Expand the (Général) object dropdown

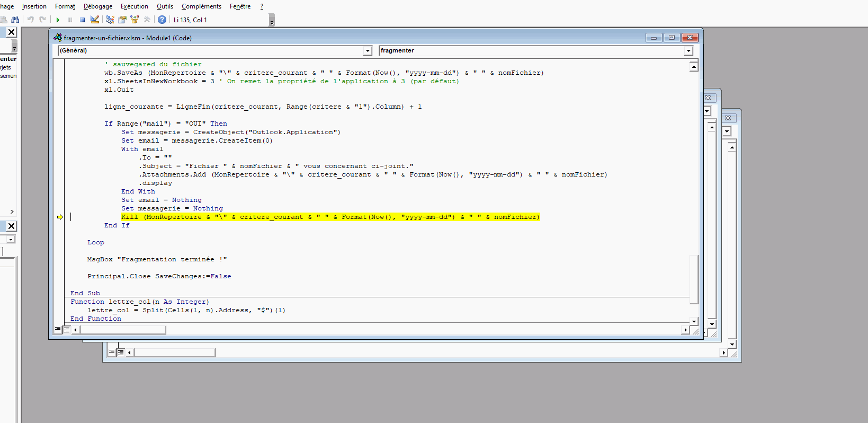click(x=368, y=51)
